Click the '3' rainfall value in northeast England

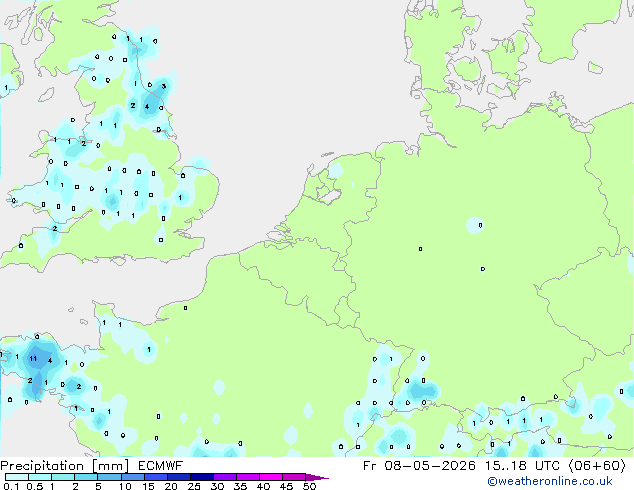[163, 86]
